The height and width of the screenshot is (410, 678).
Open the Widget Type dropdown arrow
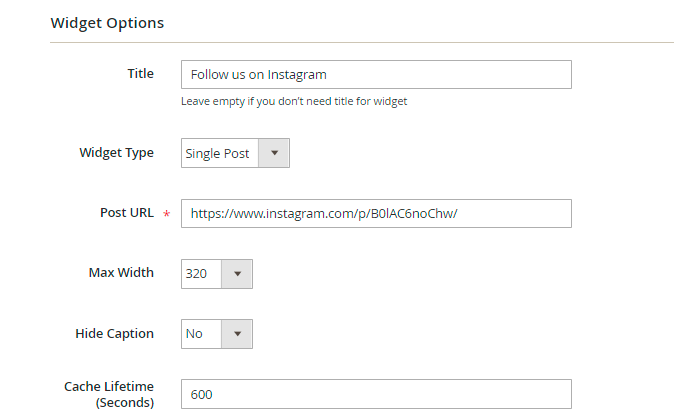(274, 154)
